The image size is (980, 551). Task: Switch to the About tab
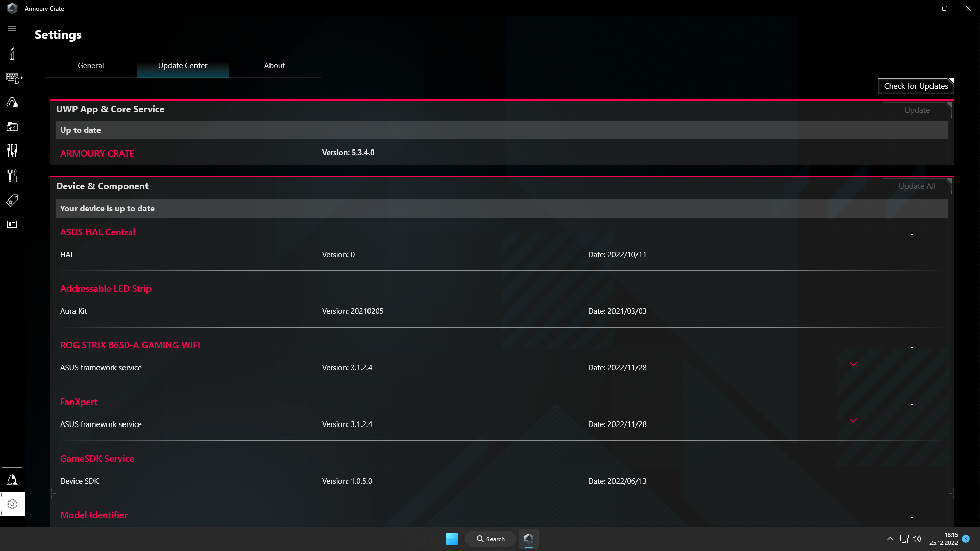pos(275,65)
